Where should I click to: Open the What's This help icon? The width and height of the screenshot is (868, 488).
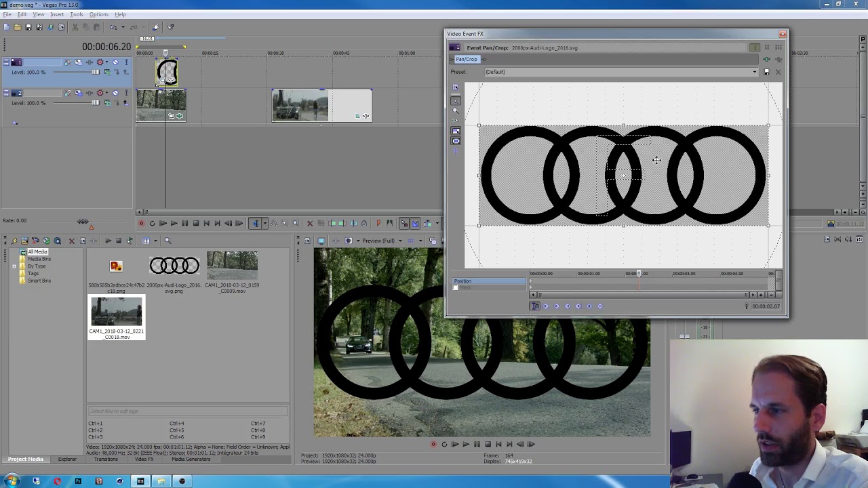click(171, 27)
